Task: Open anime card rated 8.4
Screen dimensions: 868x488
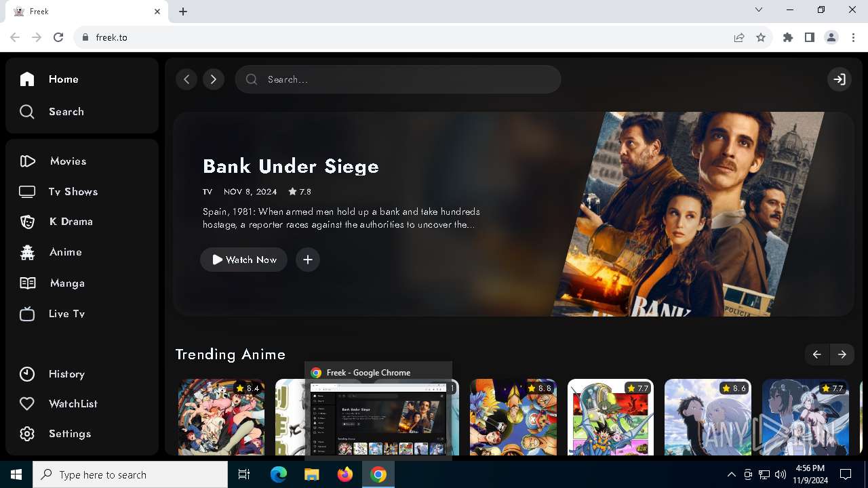Action: [222, 417]
